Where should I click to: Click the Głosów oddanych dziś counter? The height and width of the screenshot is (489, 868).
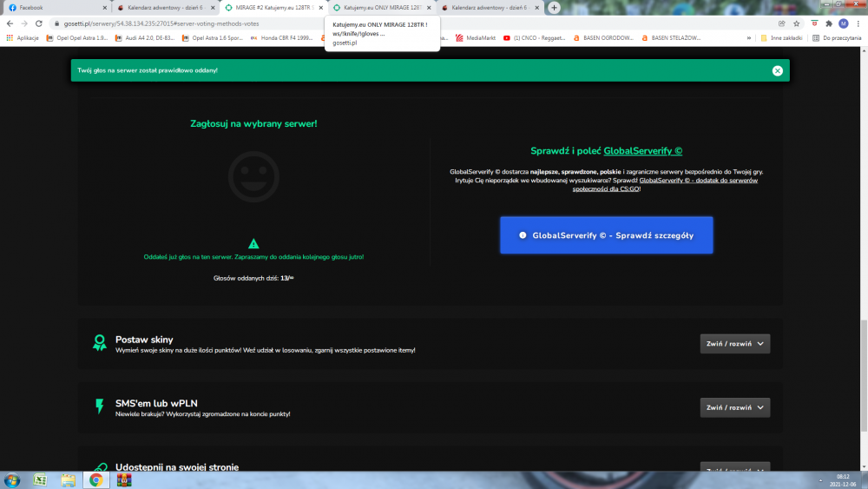[253, 278]
